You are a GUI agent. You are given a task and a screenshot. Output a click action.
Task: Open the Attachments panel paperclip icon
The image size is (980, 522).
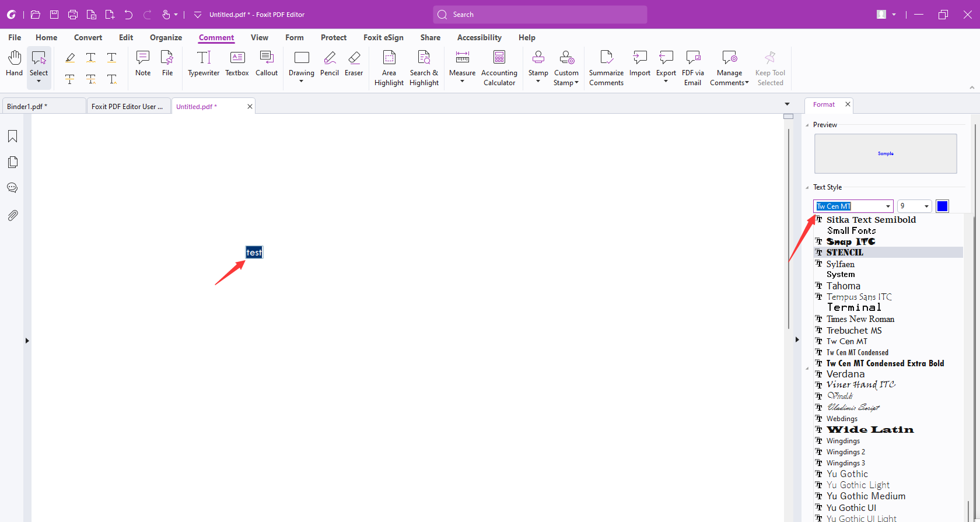coord(12,215)
